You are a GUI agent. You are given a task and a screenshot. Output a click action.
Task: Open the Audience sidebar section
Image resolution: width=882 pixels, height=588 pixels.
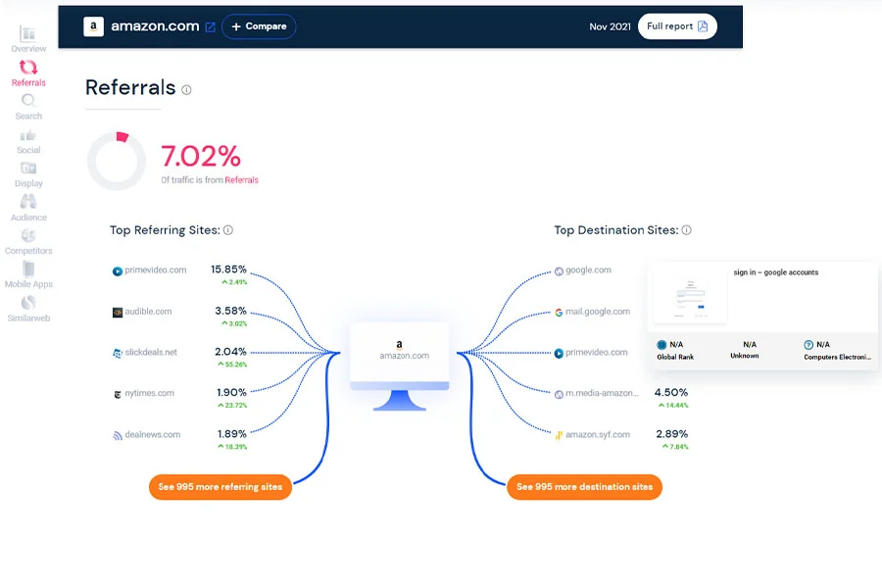[x=28, y=208]
